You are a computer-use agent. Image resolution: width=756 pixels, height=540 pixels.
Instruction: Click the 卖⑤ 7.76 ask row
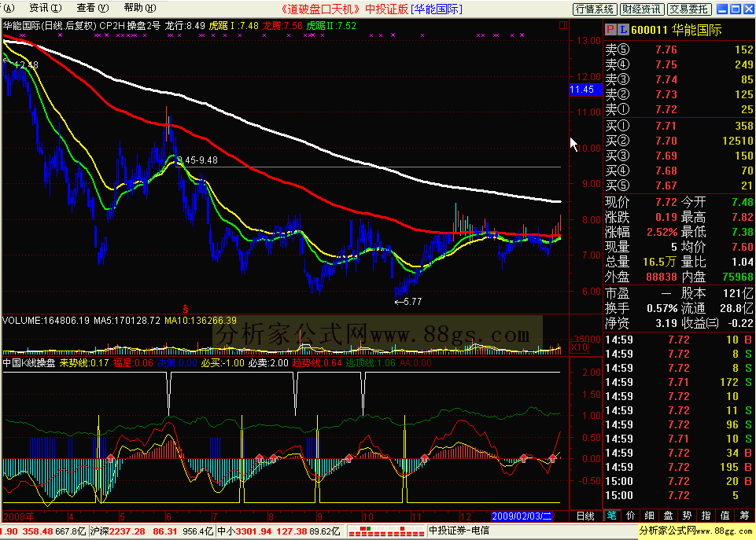click(x=679, y=50)
